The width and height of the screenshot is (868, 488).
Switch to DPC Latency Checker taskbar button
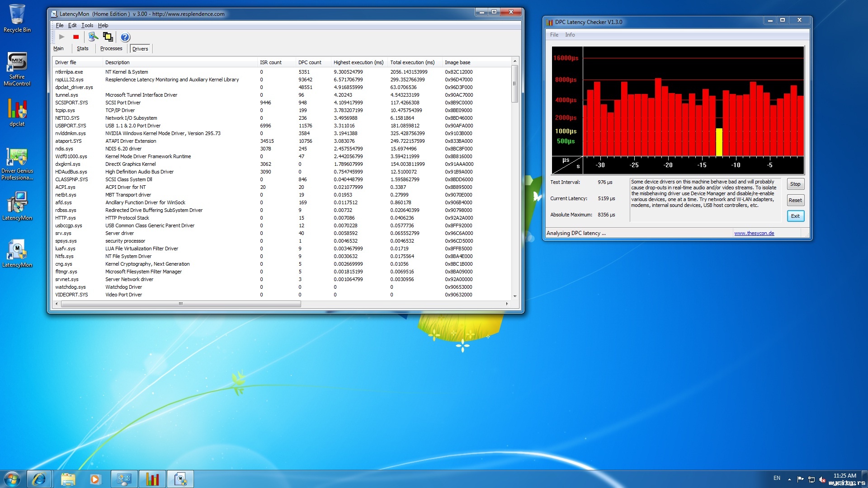152,479
